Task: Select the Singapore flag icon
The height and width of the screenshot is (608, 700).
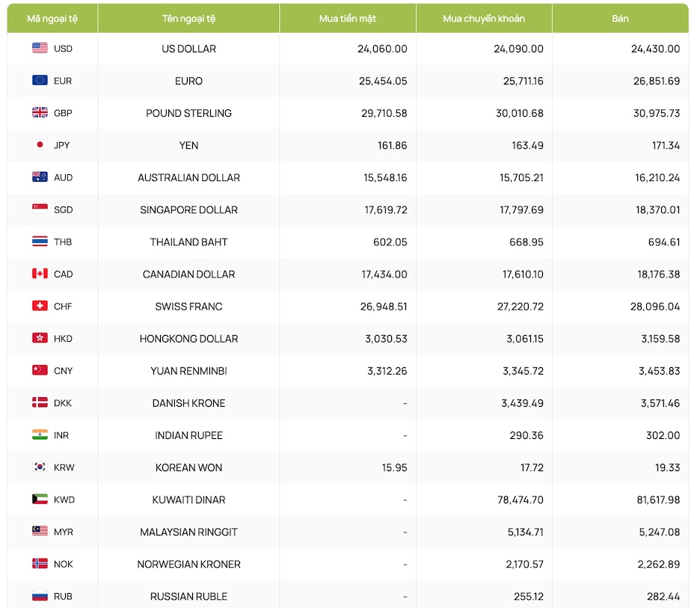Action: [40, 209]
